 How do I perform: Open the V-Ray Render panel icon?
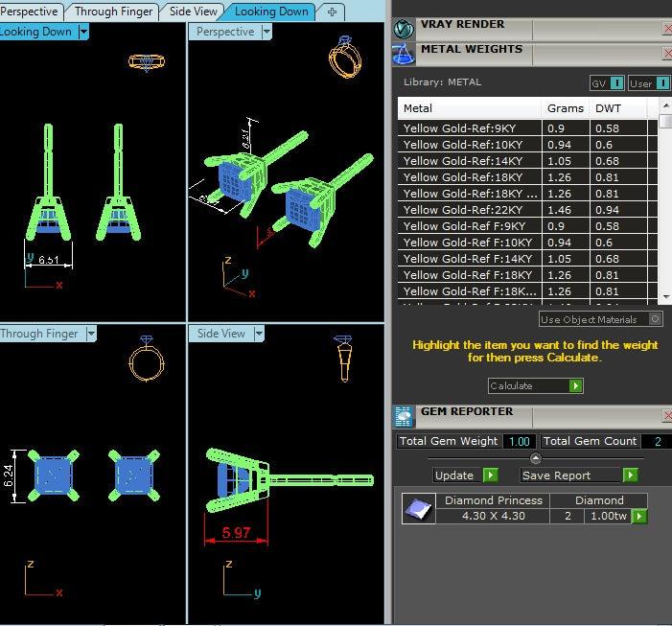[x=404, y=29]
